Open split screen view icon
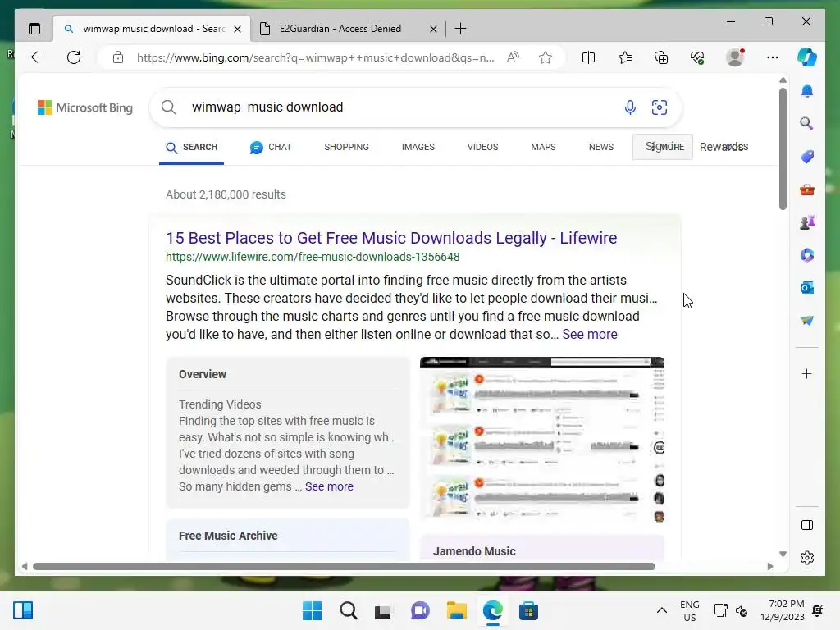This screenshot has width=840, height=630. point(588,57)
